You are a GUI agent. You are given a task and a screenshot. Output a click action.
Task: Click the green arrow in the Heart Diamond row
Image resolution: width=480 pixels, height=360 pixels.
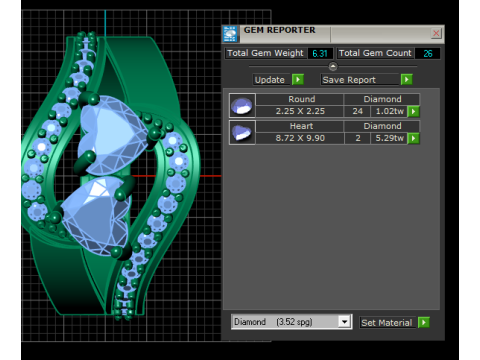414,138
